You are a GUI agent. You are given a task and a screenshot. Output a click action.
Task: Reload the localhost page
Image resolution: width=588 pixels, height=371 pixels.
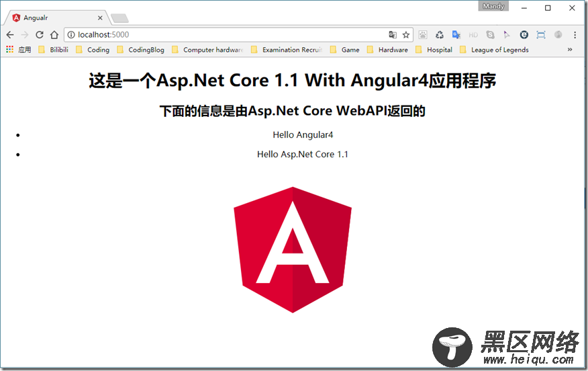coord(40,35)
